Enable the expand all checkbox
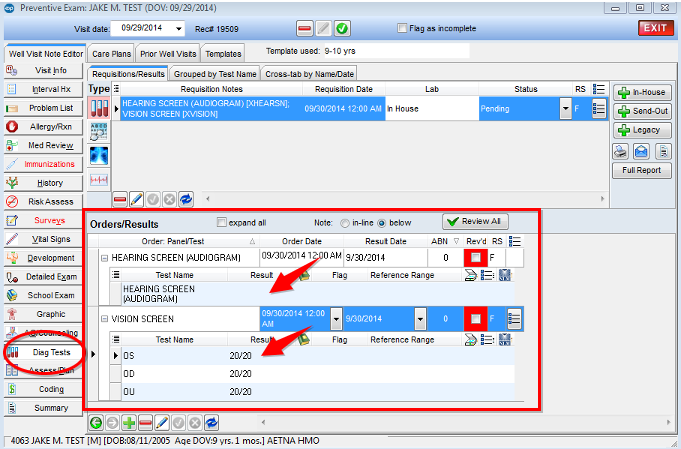681x449 pixels. 221,223
